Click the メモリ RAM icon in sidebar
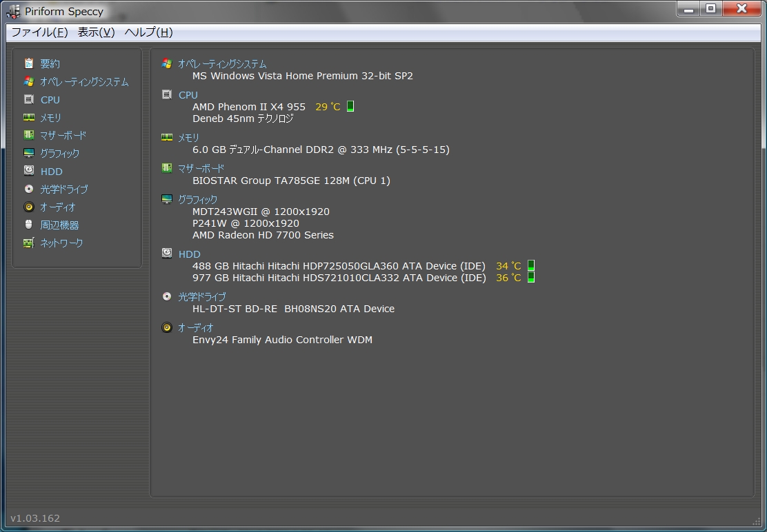The width and height of the screenshot is (767, 532). [29, 117]
